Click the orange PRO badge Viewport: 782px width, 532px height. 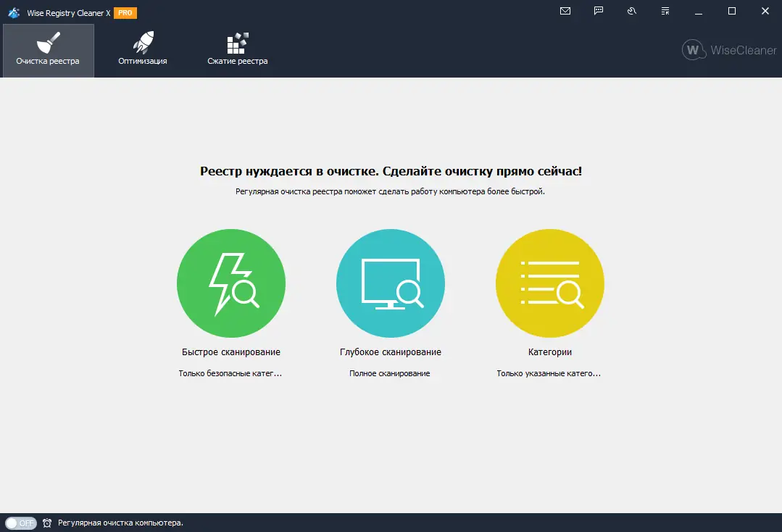(x=125, y=13)
